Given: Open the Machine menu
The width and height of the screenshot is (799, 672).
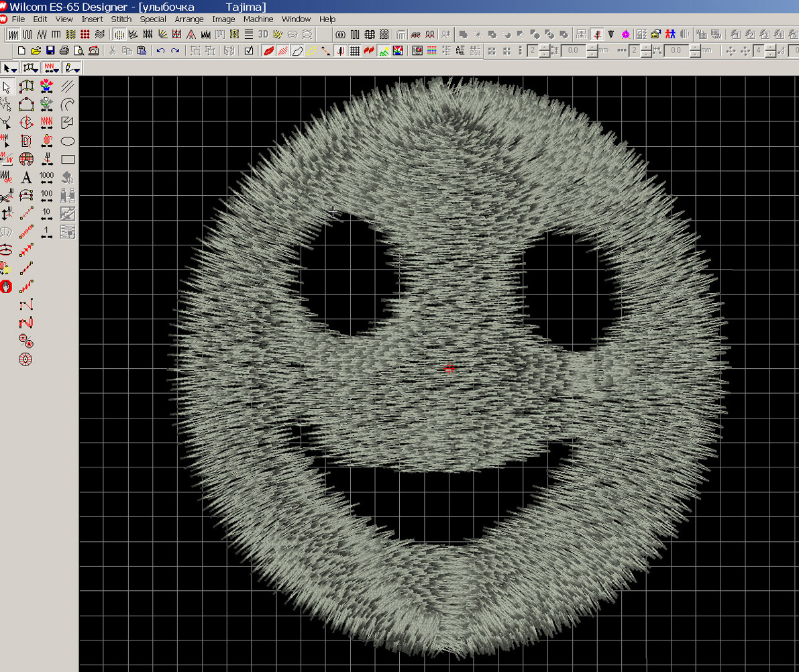Looking at the screenshot, I should click(x=258, y=19).
